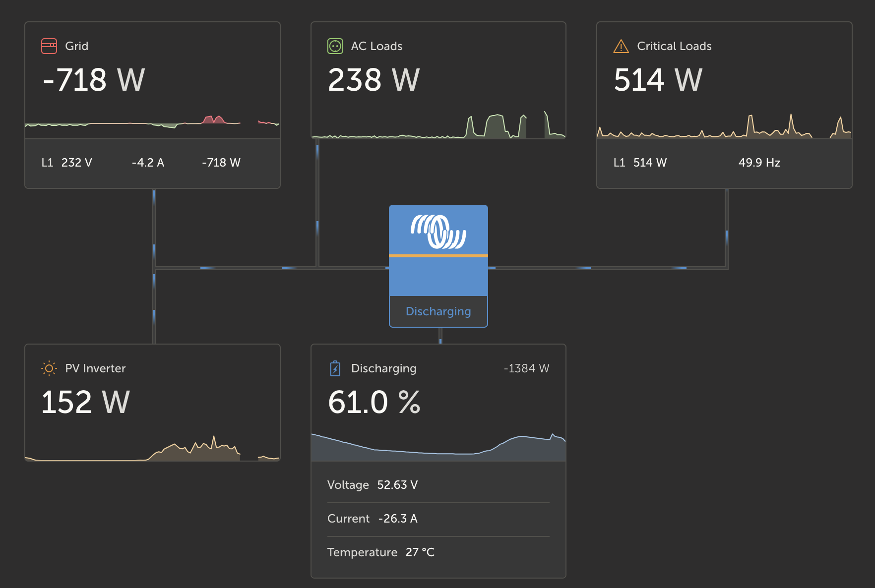
Task: Click the PV Inverter production graph
Action: click(152, 448)
